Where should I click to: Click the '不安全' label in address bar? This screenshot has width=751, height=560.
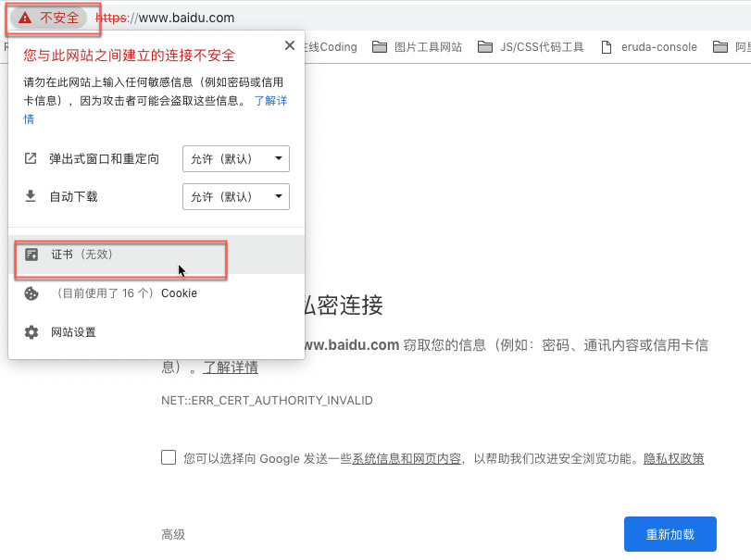(59, 18)
